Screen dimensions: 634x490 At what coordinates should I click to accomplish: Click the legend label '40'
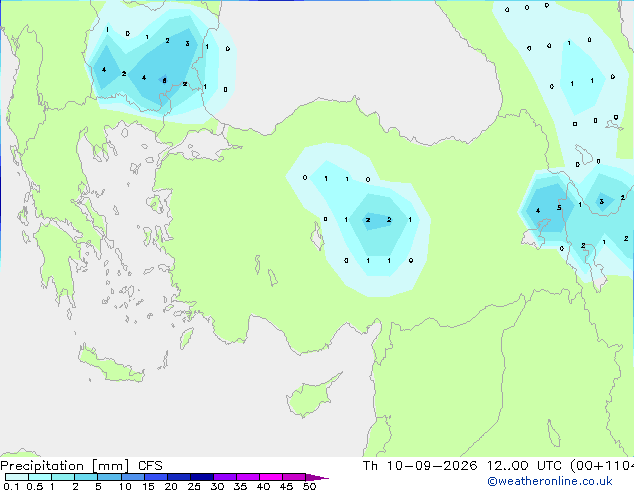(x=263, y=486)
